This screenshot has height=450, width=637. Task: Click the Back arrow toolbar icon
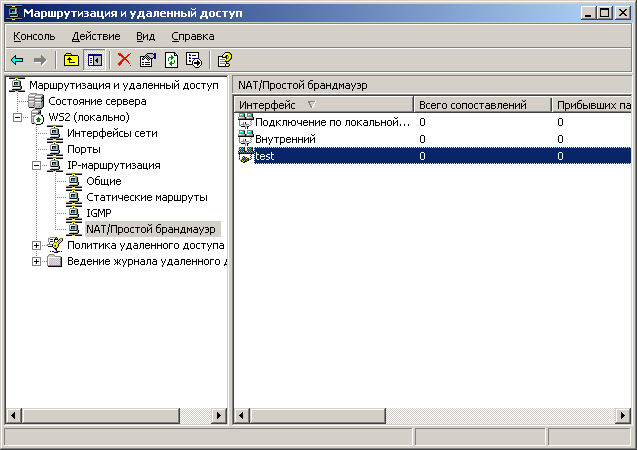click(17, 61)
